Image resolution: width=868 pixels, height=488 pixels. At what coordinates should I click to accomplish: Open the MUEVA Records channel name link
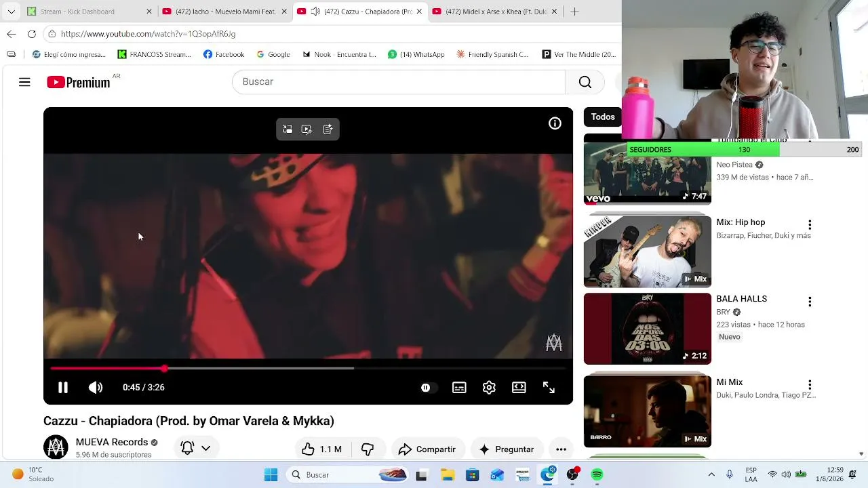(x=112, y=442)
